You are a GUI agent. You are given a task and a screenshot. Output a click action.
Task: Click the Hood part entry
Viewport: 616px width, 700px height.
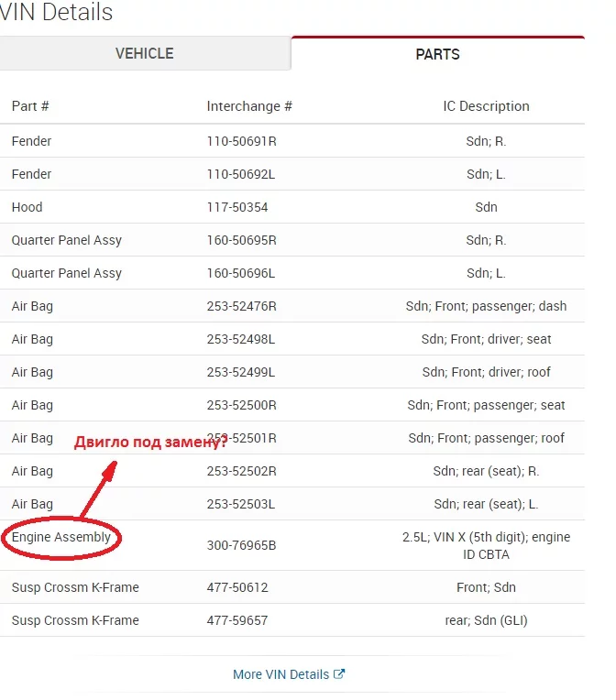tap(27, 207)
